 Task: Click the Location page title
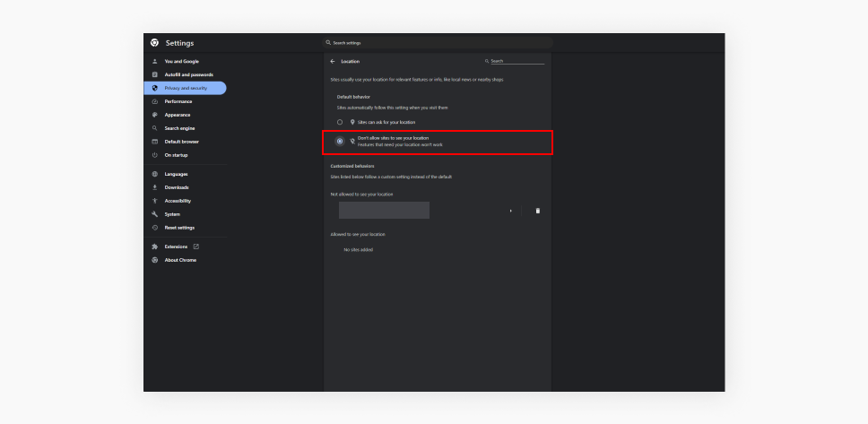tap(351, 62)
